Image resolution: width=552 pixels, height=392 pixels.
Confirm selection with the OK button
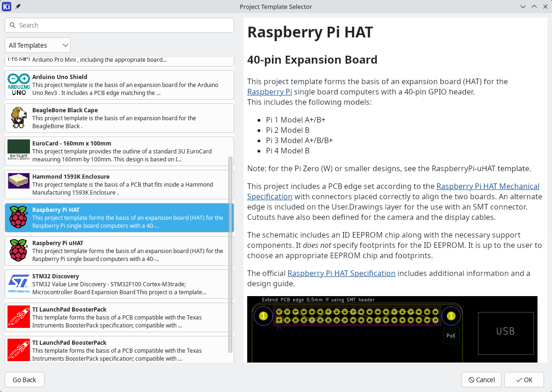tap(524, 380)
